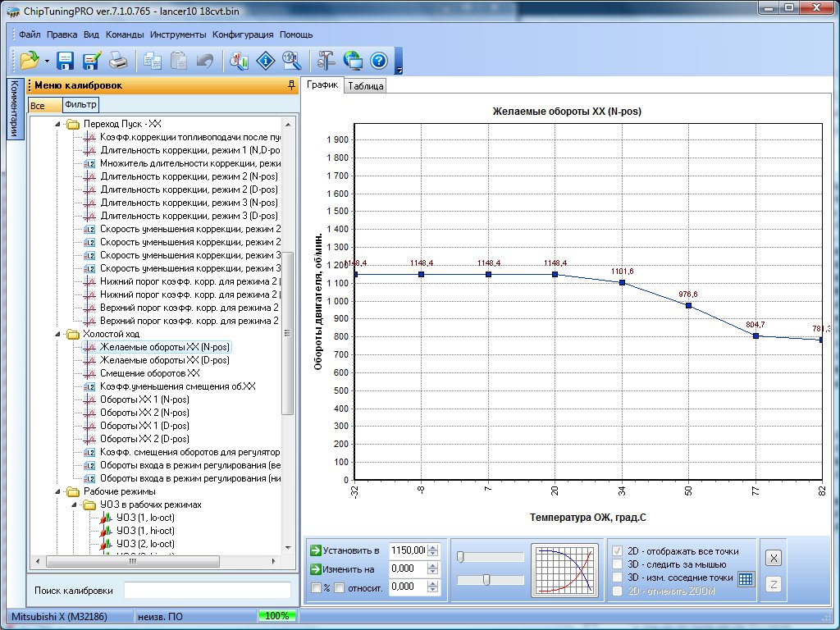Click the globe with monitor icon
Image resolution: width=840 pixels, height=630 pixels.
(353, 60)
